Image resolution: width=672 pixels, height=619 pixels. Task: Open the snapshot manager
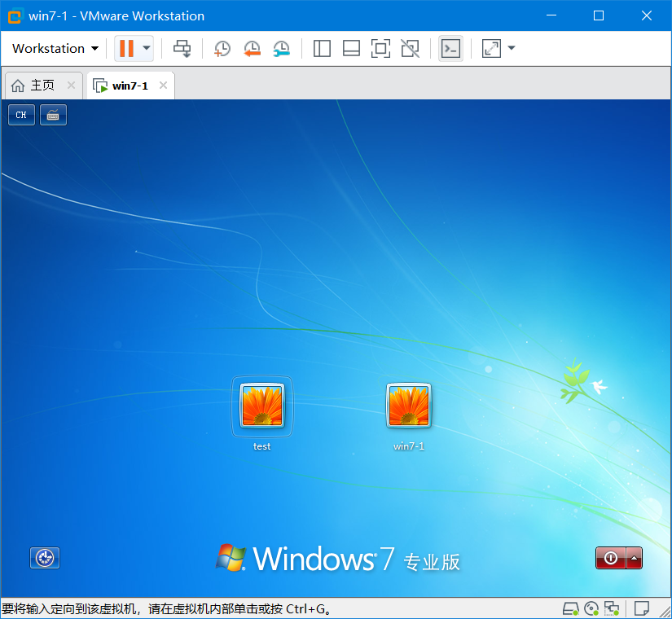point(282,48)
